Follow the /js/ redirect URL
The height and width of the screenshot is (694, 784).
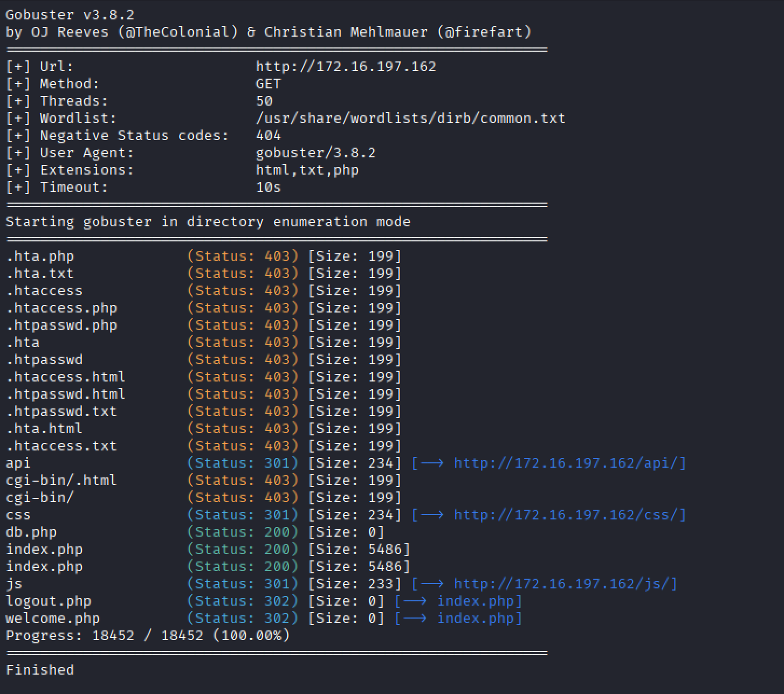point(565,584)
